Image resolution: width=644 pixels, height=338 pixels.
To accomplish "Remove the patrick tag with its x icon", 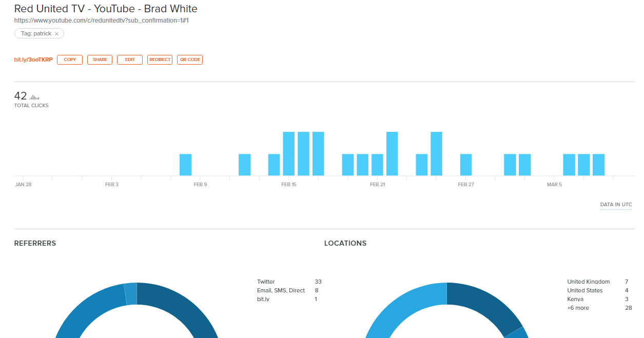I will click(56, 34).
